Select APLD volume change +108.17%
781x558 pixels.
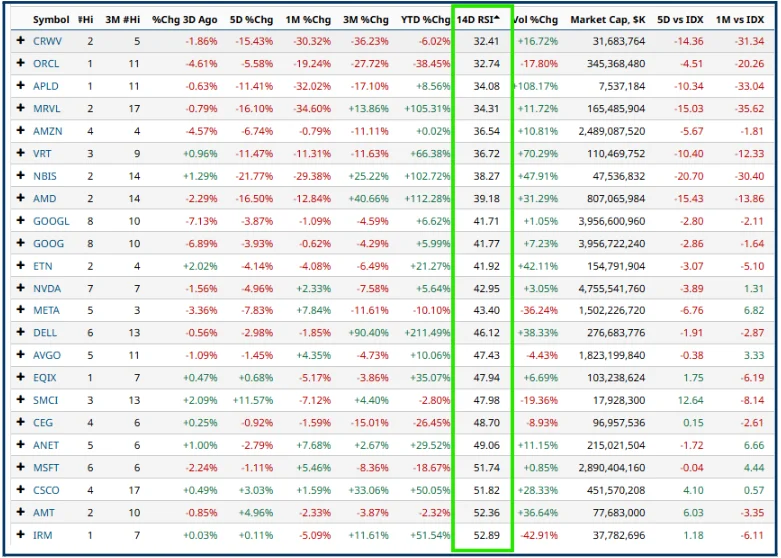pos(536,86)
